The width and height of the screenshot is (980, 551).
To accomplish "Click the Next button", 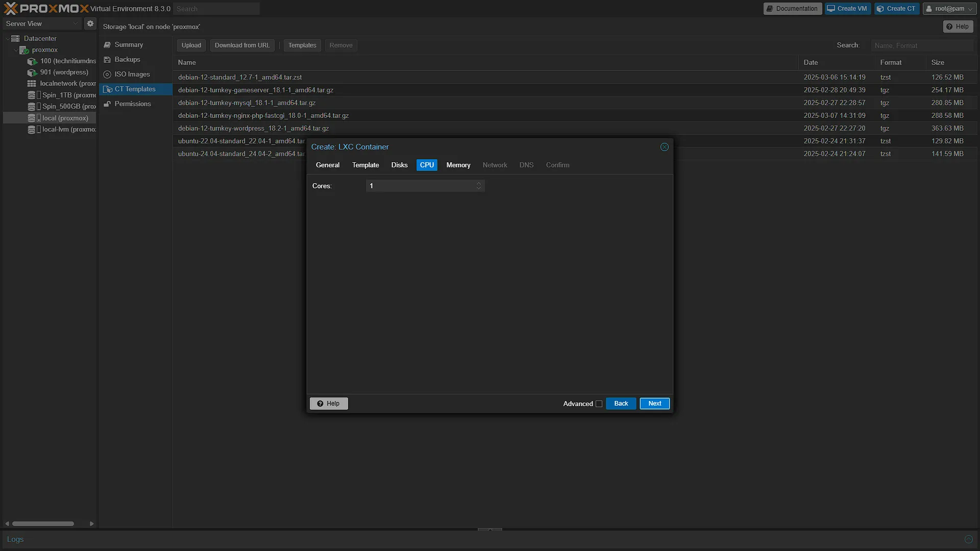I will pyautogui.click(x=655, y=404).
